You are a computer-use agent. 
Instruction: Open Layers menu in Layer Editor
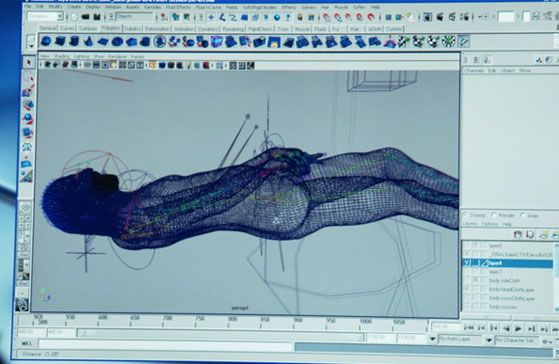click(x=470, y=224)
